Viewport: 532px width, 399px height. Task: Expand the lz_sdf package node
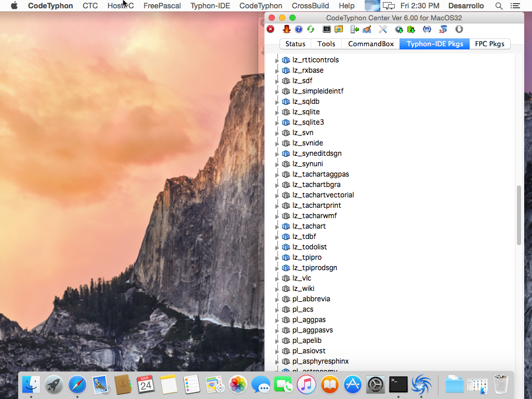point(277,81)
